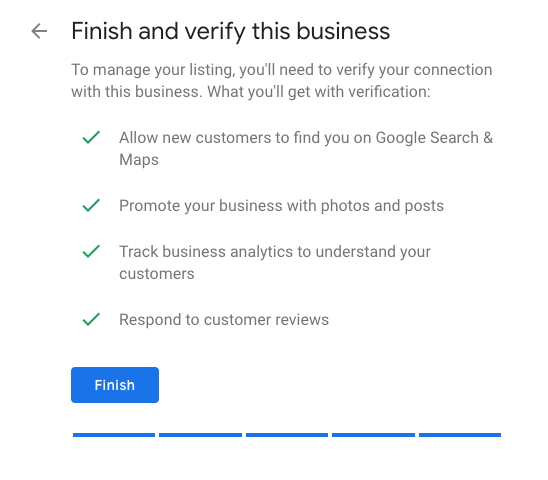Select fourth progress bar segment
This screenshot has height=480, width=548.
tap(373, 435)
